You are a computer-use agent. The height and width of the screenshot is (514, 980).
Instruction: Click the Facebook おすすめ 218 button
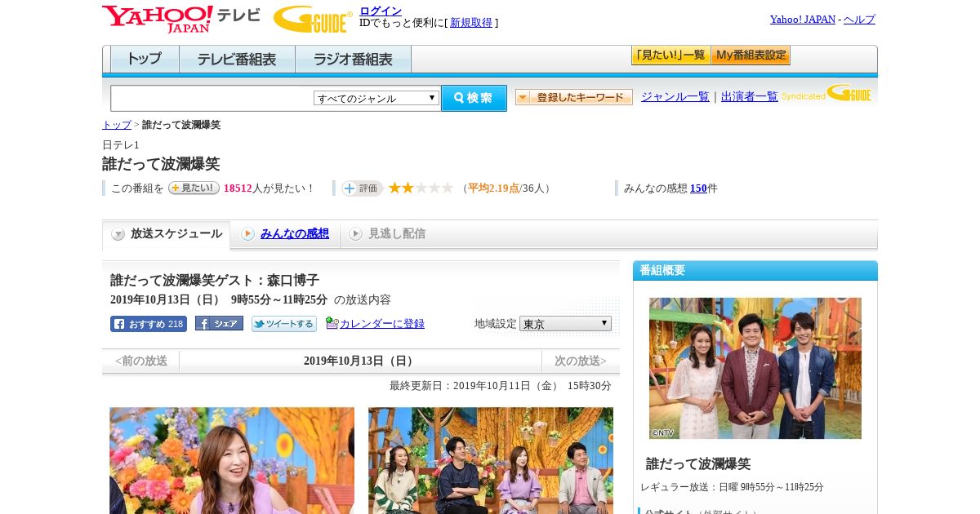[x=149, y=324]
